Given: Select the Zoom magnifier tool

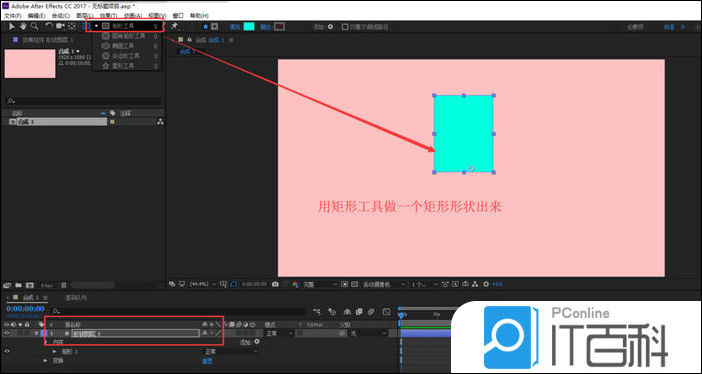Looking at the screenshot, I should point(34,26).
